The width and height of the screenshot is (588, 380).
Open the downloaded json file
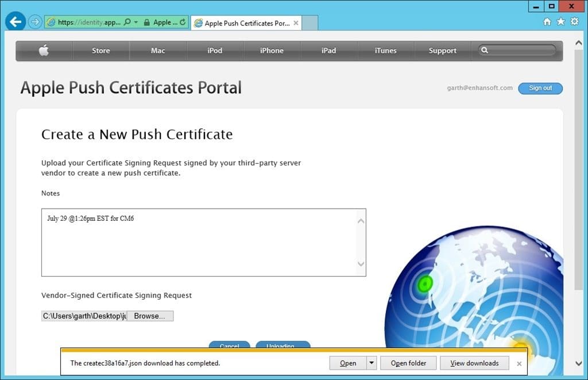tap(347, 363)
